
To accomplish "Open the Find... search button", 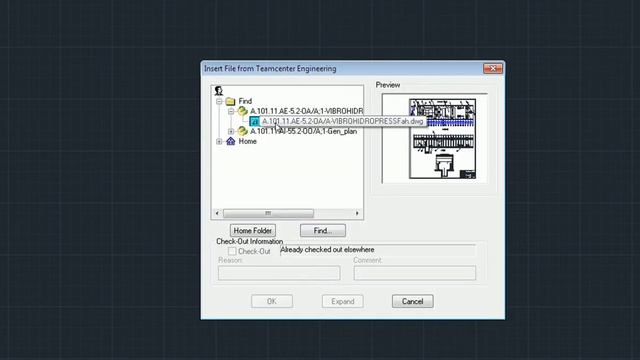I will [323, 231].
